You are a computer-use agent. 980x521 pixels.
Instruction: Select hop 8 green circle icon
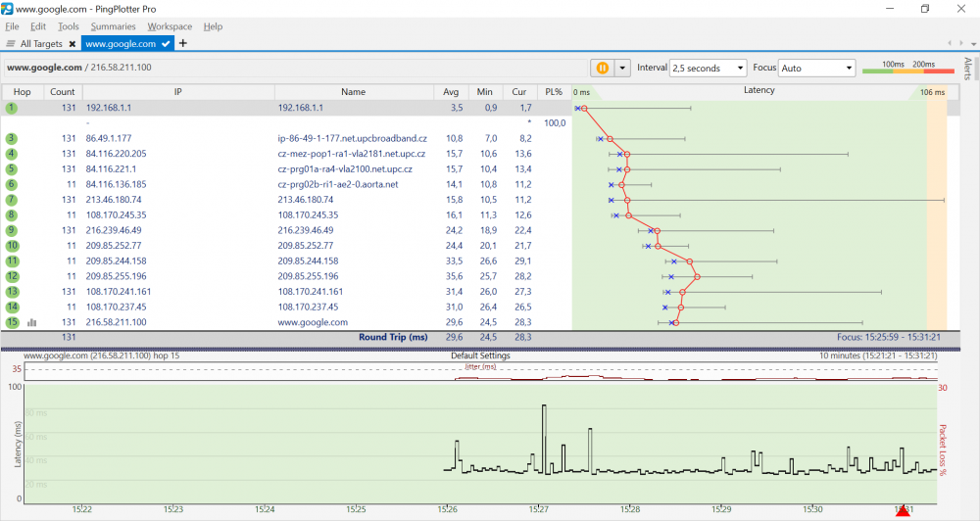point(11,214)
